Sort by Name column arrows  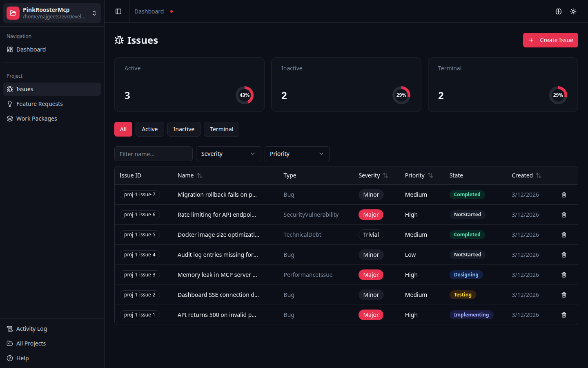pos(200,175)
